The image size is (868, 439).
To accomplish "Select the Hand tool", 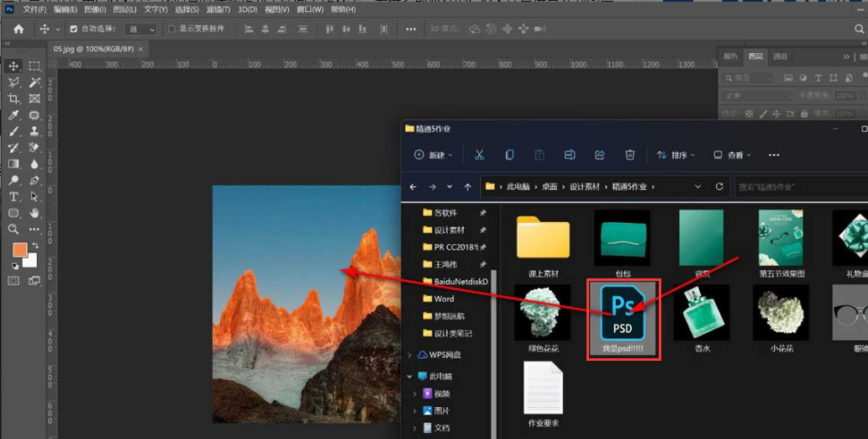I will click(x=34, y=213).
